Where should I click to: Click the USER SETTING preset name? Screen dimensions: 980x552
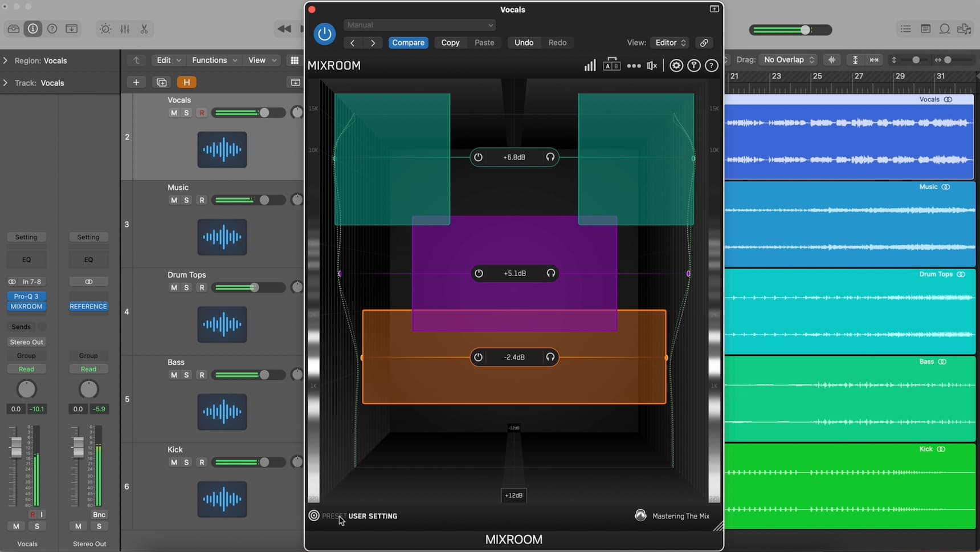pos(373,516)
